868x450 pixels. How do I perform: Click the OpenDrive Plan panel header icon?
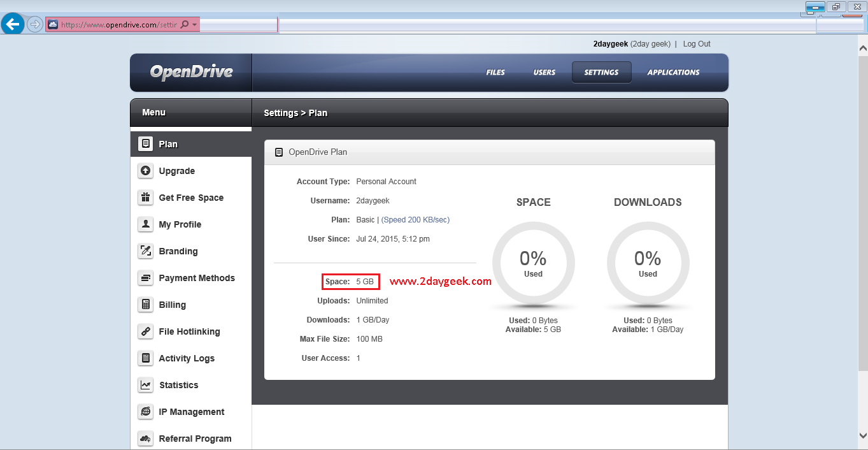tap(278, 152)
